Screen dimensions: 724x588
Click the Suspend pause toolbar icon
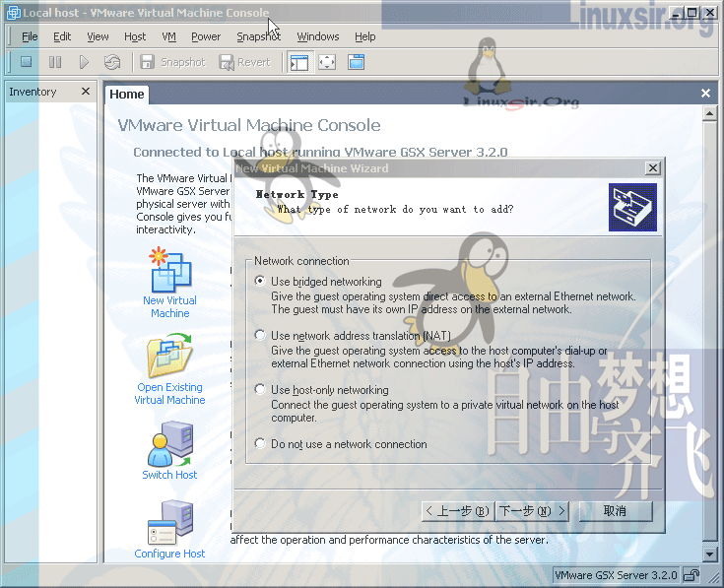tap(55, 62)
